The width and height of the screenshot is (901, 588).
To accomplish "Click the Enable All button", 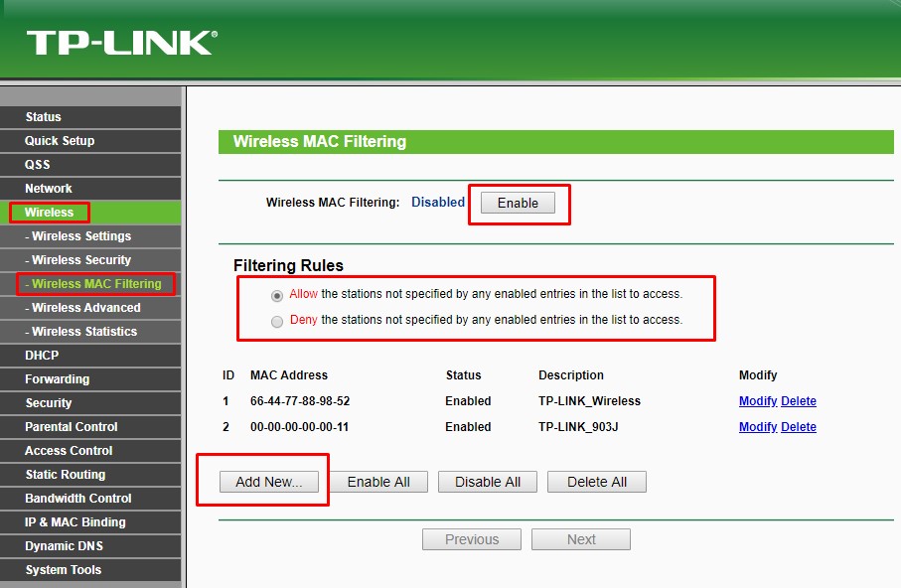I will 378,482.
